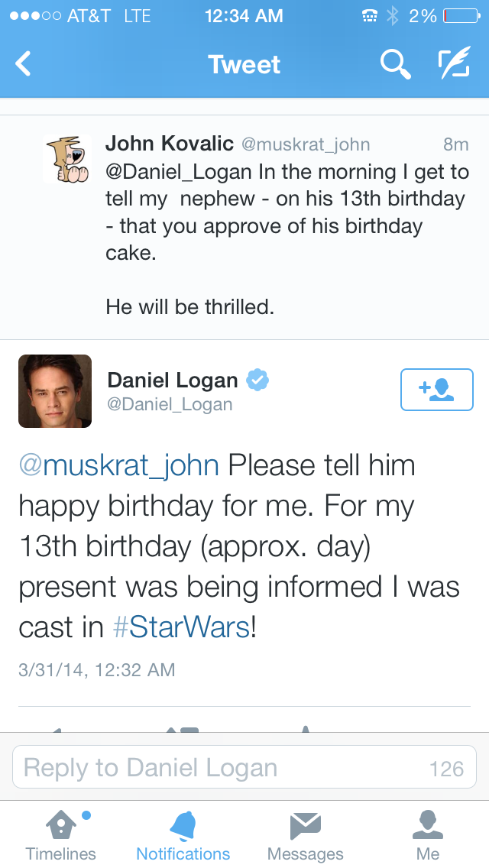
Task: Tap the tweet timestamp 3/31/14
Action: tap(97, 670)
